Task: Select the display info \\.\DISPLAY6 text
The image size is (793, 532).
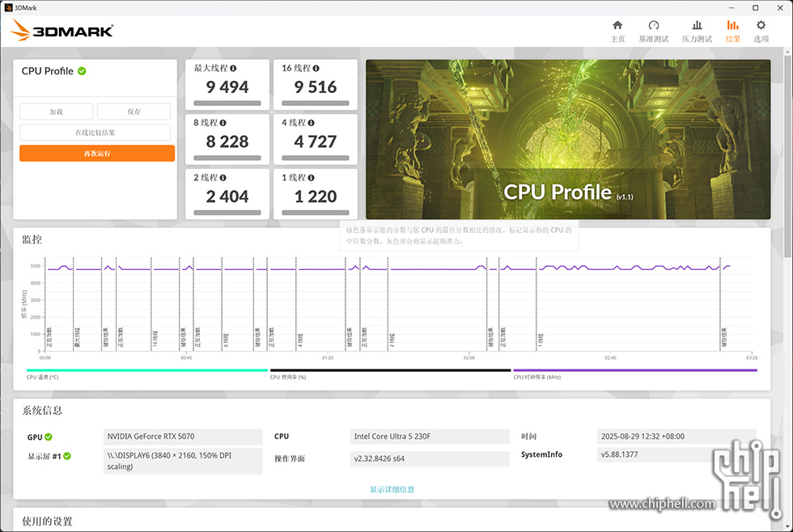Action: coord(169,461)
